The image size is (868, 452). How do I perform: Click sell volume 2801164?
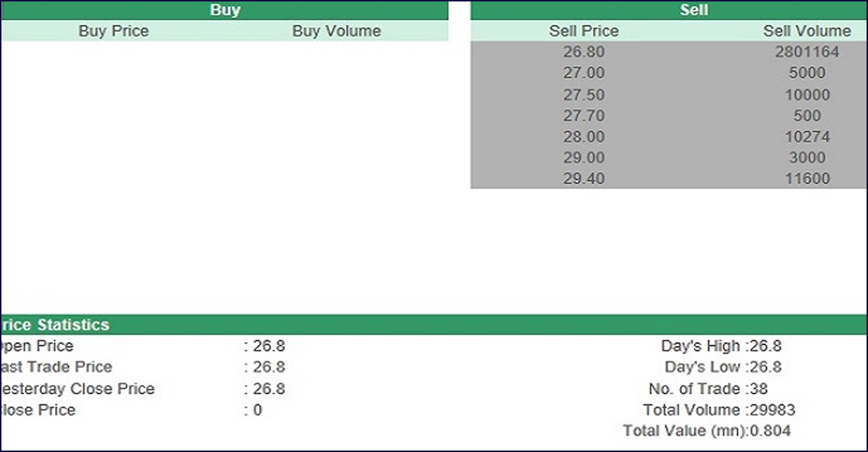click(x=807, y=52)
